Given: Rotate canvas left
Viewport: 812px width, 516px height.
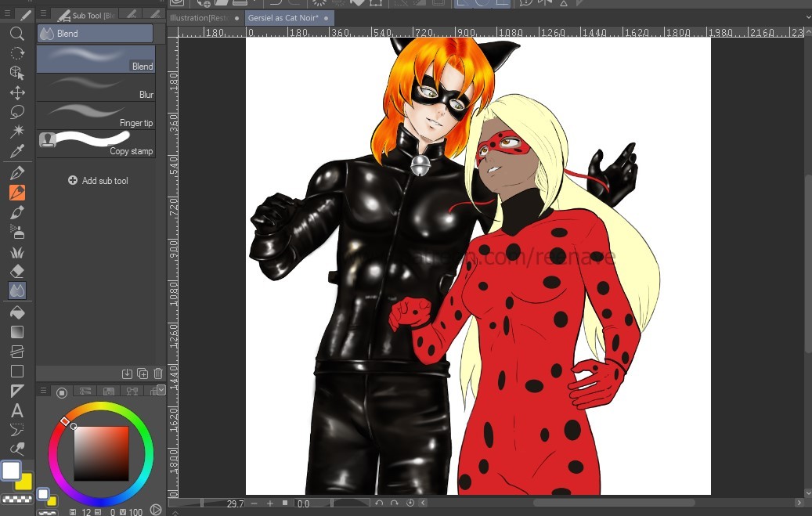Looking at the screenshot, I should (x=379, y=503).
